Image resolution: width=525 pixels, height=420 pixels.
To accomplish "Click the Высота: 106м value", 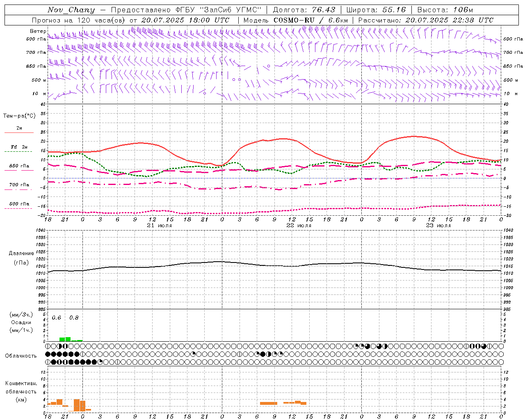I will pos(445,10).
